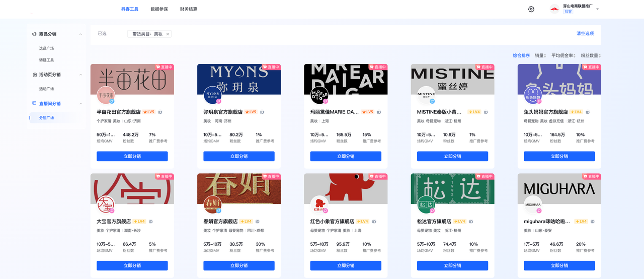Open the settings gear icon
This screenshot has width=644, height=279.
point(531,9)
